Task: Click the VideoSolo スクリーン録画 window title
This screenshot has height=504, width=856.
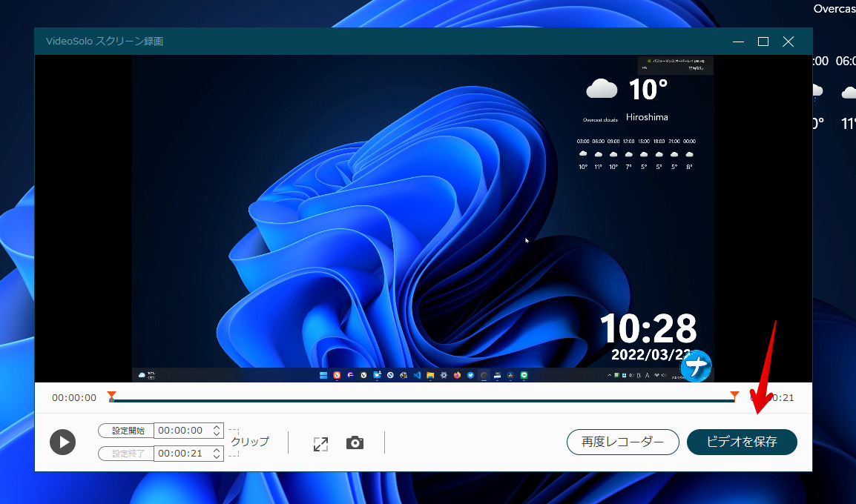Action: 105,41
